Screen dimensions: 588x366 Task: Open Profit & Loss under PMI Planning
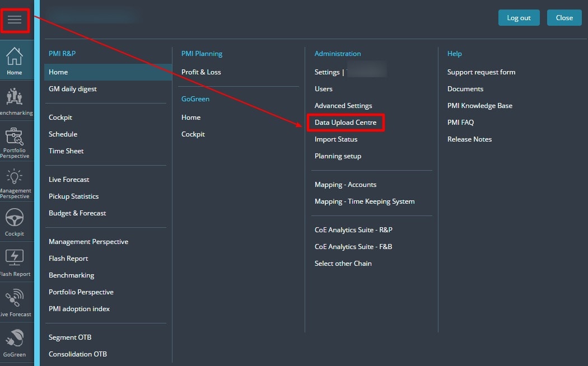[x=201, y=72]
